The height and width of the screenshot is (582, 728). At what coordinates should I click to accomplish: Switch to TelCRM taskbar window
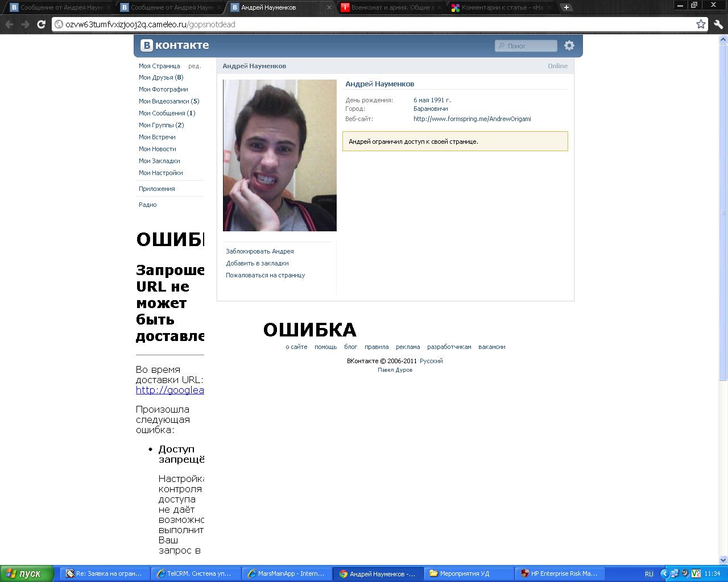point(196,573)
